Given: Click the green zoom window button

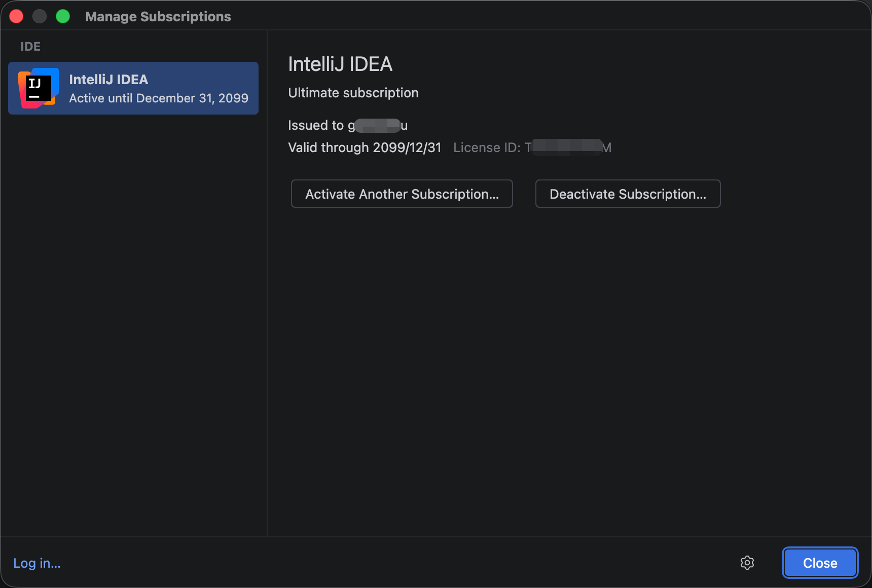Looking at the screenshot, I should 63,16.
